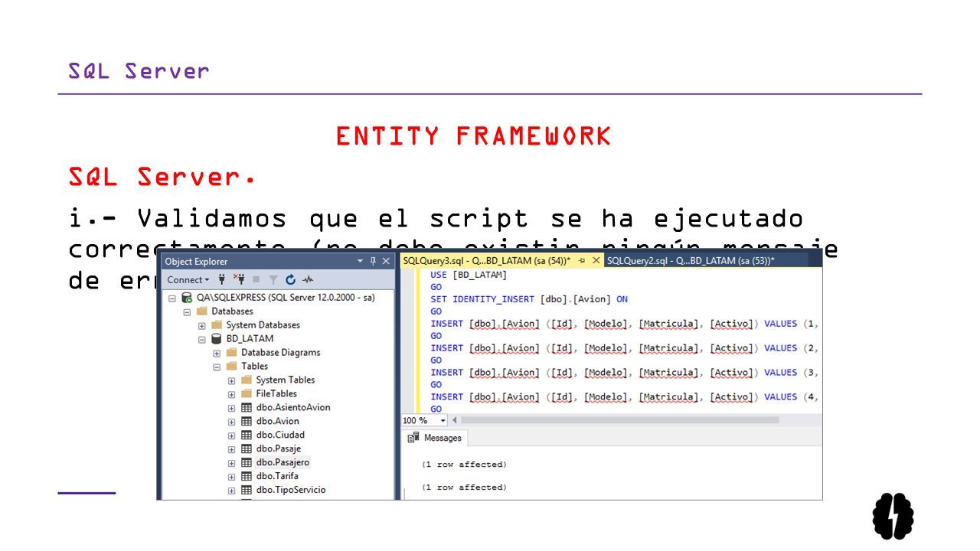Expand the dbo.Pasaje table node
The image size is (980, 551).
point(231,449)
